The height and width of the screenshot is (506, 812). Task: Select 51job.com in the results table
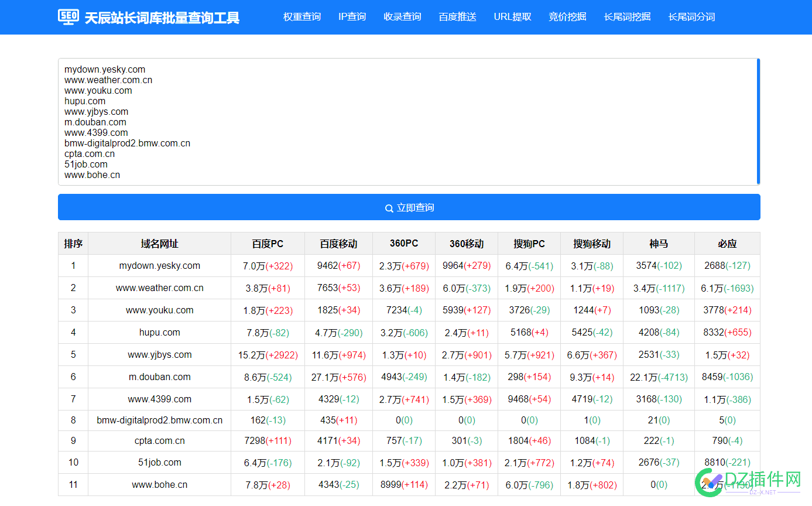pos(160,463)
